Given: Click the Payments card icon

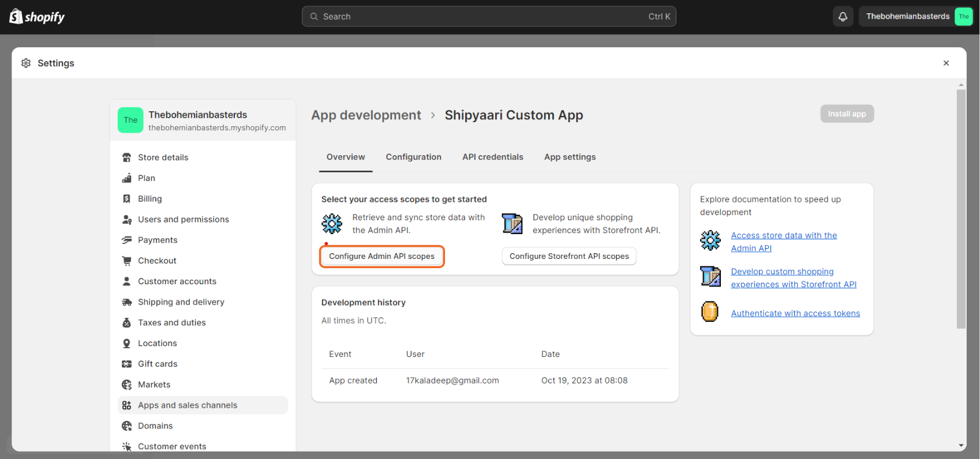Looking at the screenshot, I should tap(127, 240).
